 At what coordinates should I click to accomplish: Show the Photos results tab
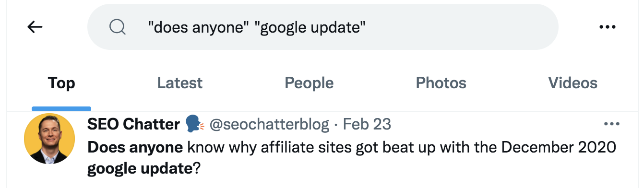(x=441, y=83)
